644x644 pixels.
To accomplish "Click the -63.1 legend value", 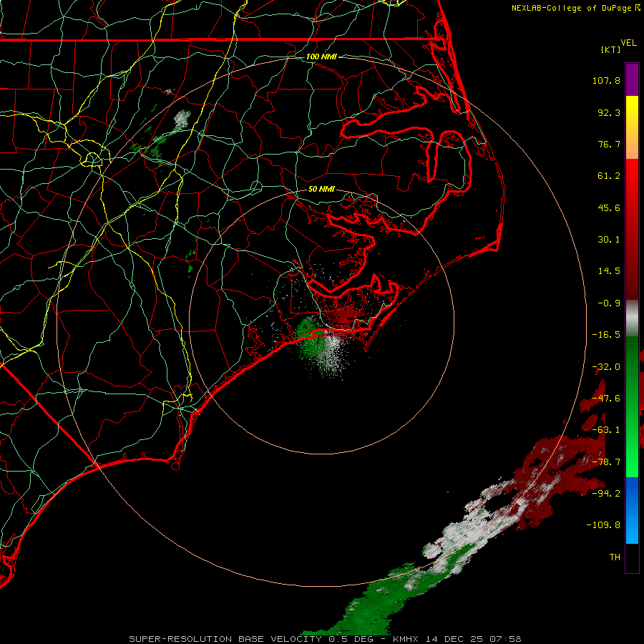I will (x=606, y=430).
